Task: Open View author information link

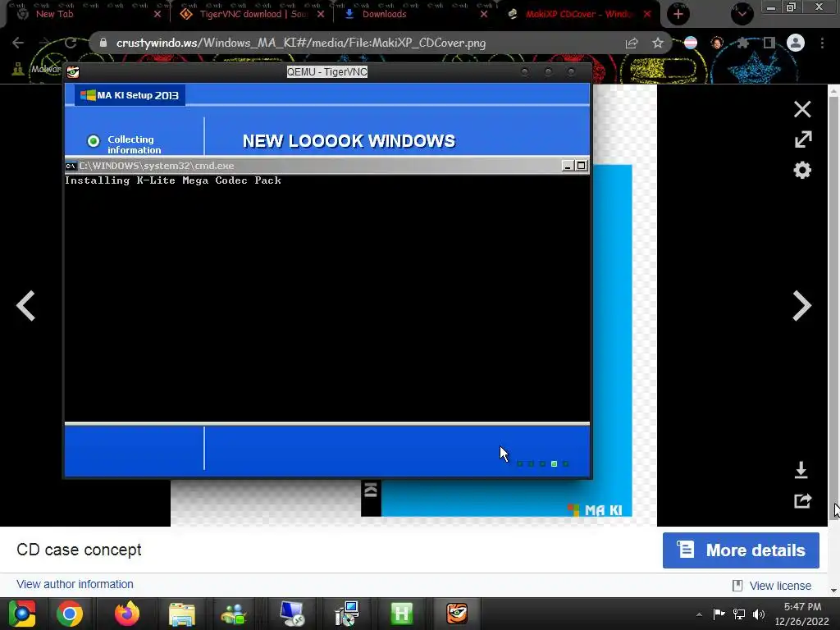Action: click(75, 584)
